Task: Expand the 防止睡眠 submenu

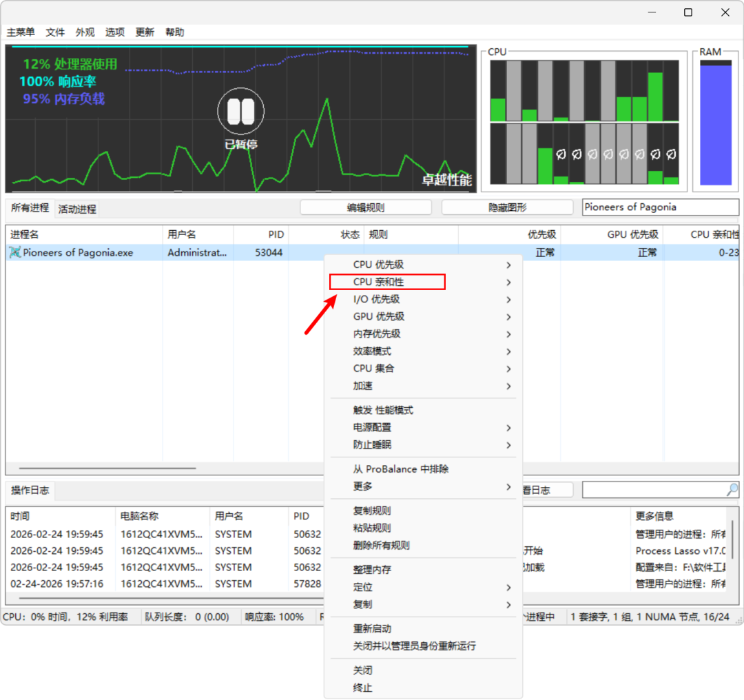Action: 423,444
